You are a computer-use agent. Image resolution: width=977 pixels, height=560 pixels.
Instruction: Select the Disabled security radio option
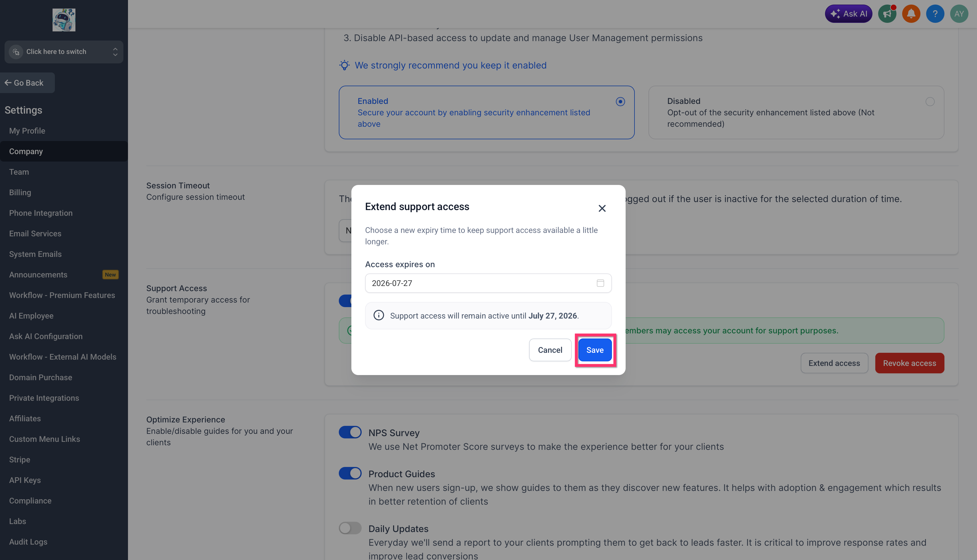930,102
